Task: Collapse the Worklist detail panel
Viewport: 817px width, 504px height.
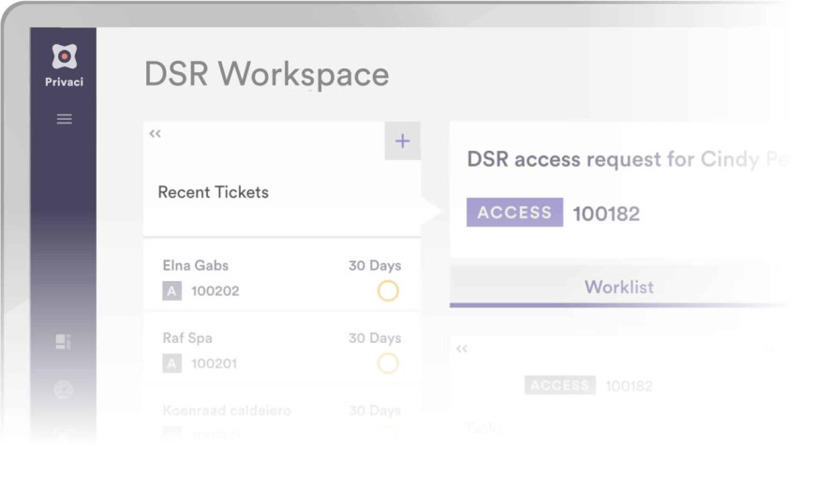Action: pos(462,348)
